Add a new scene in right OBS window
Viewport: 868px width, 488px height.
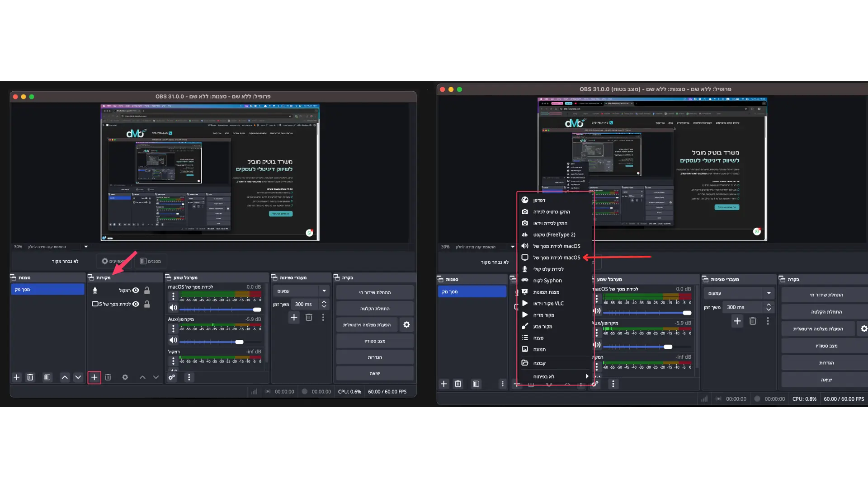[444, 384]
